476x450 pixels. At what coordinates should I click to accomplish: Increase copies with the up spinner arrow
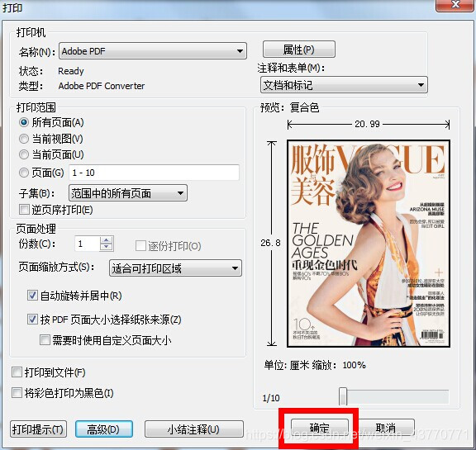pos(107,239)
